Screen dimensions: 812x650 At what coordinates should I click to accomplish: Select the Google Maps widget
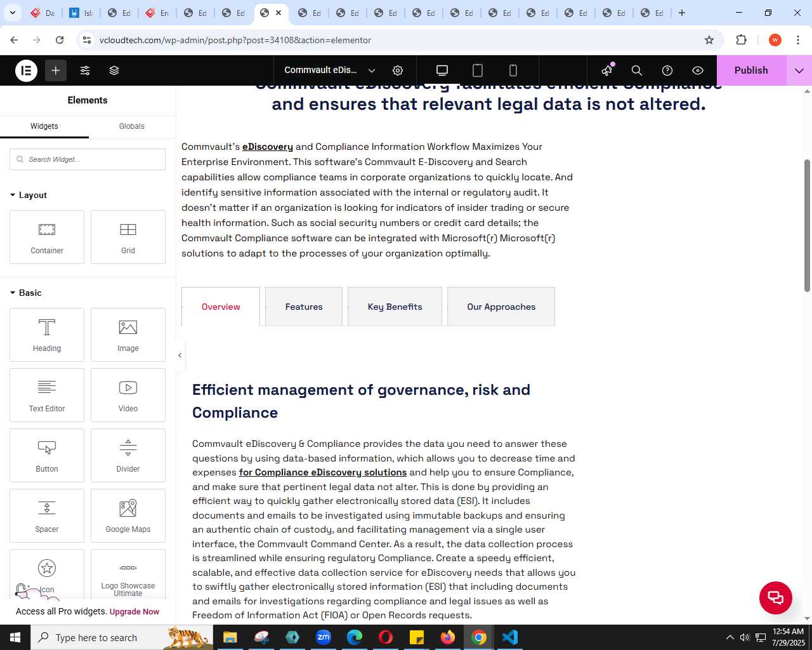128,515
